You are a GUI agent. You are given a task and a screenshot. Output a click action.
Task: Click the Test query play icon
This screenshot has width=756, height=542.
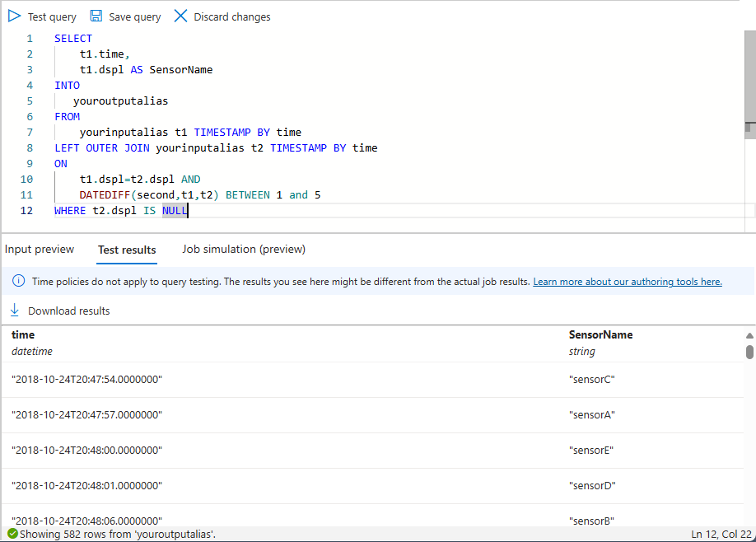coord(15,16)
